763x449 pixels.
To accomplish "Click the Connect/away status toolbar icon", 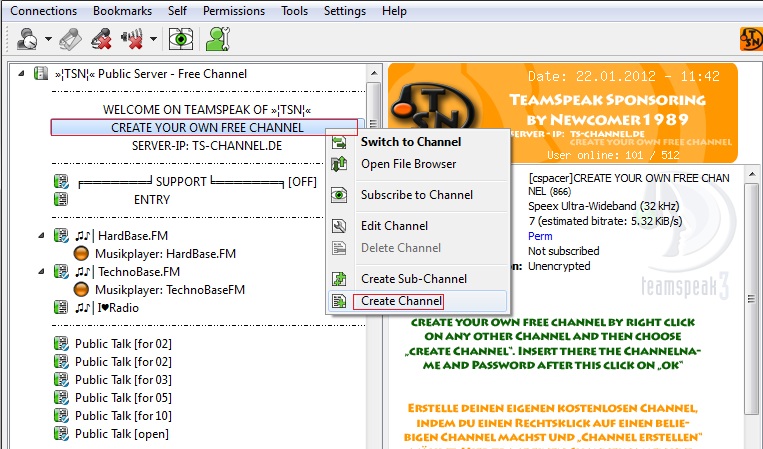I will tap(27, 39).
